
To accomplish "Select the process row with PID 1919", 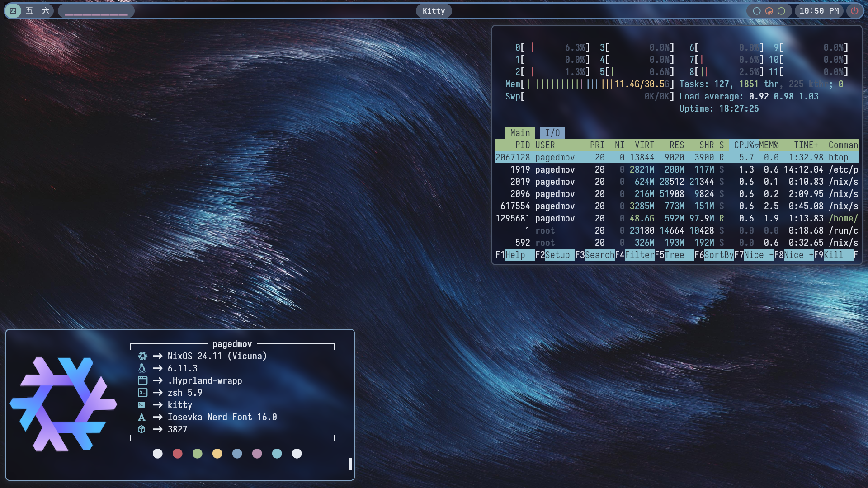I will 633,169.
